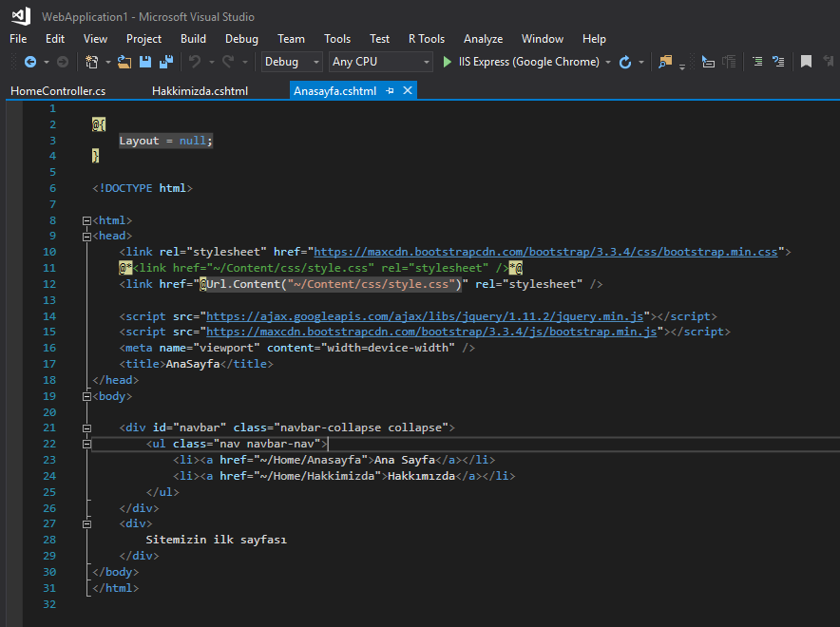
Task: Click the 'Ana Sayfa' anchor text on line 23
Action: [x=405, y=460]
